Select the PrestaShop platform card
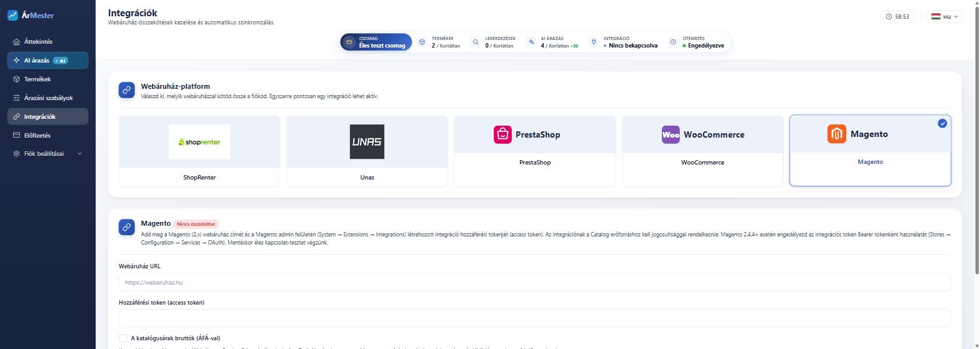Viewport: 980px width, 349px height. pos(534,151)
